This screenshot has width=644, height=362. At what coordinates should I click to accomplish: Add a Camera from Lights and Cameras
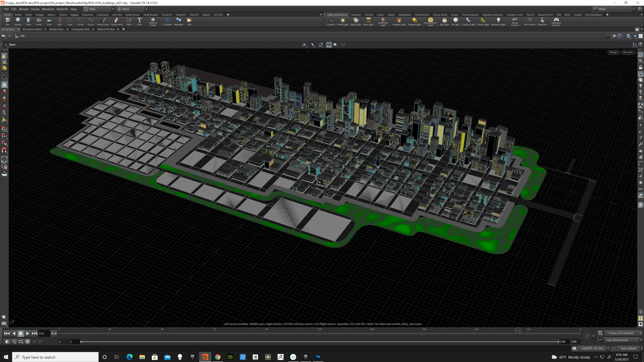click(x=331, y=21)
